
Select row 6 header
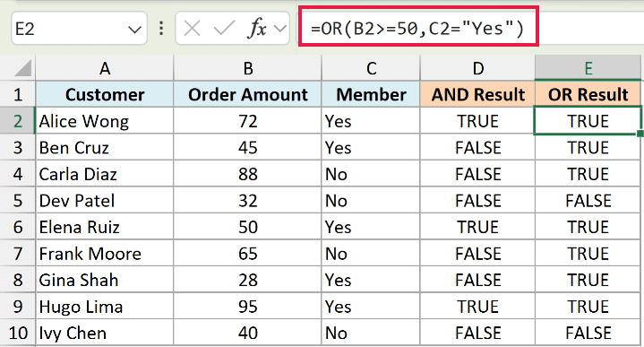[18, 227]
